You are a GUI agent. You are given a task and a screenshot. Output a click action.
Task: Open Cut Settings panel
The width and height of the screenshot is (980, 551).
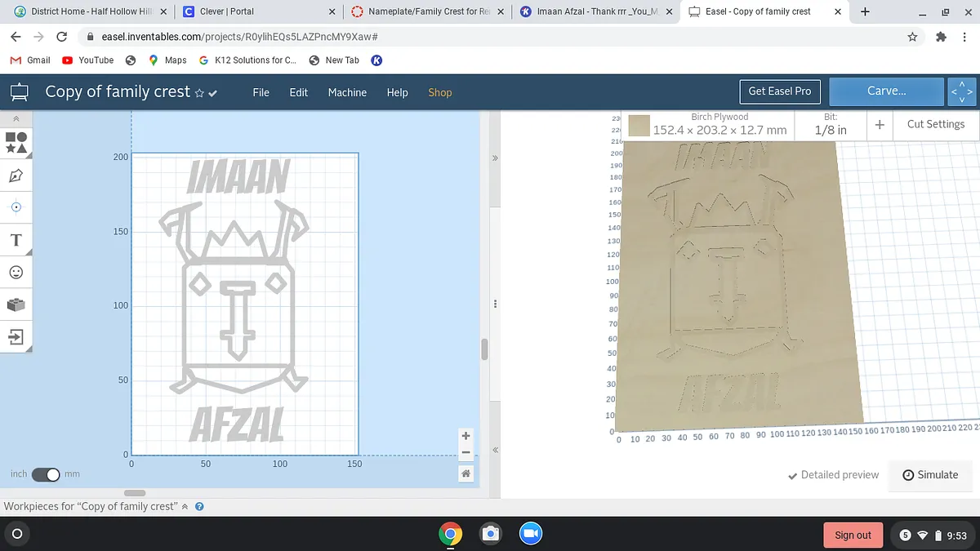tap(936, 124)
